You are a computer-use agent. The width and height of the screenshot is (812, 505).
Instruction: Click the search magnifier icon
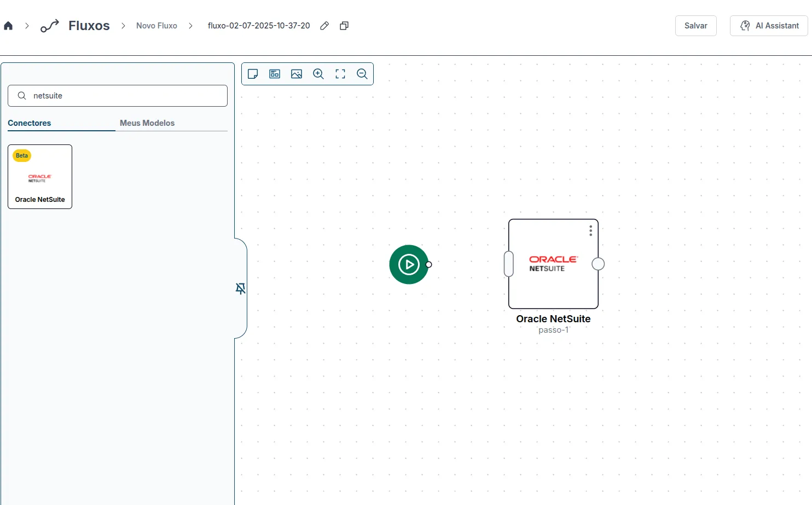[x=22, y=96]
